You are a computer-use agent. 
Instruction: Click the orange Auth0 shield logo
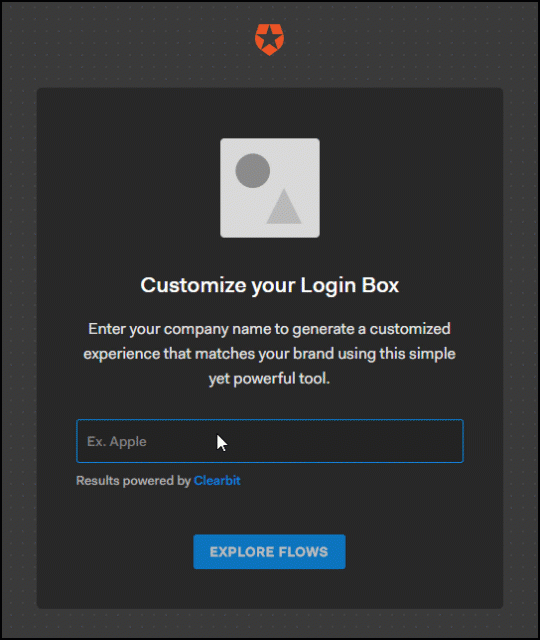tap(269, 40)
